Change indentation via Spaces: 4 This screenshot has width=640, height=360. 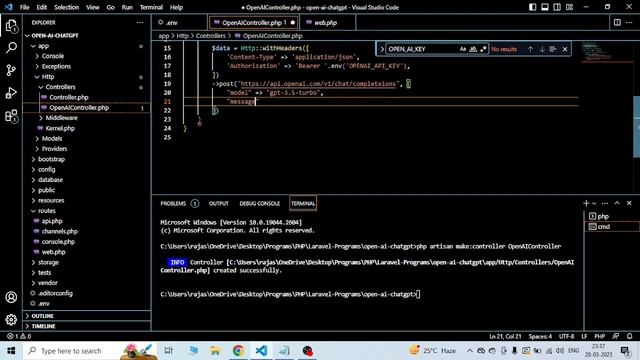click(540, 336)
